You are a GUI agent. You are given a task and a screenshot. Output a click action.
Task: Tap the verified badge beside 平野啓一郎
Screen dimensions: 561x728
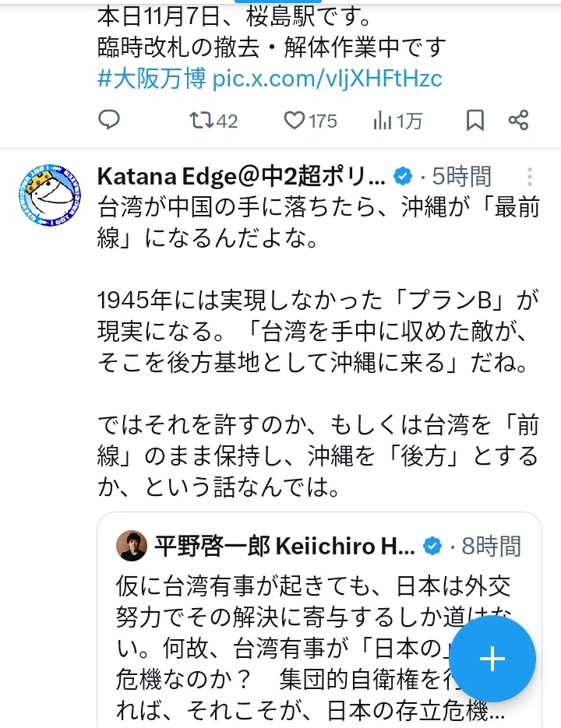pos(432,547)
